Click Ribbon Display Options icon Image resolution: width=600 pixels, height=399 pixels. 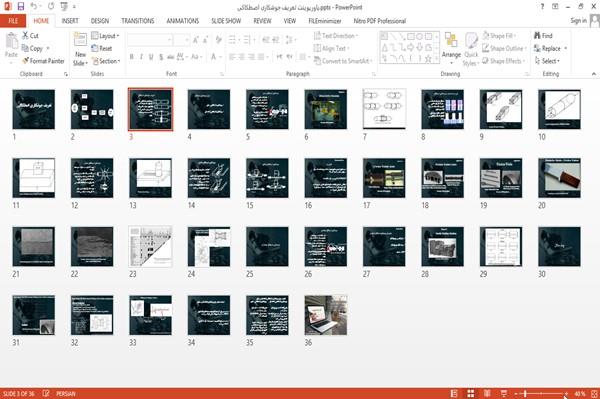555,7
